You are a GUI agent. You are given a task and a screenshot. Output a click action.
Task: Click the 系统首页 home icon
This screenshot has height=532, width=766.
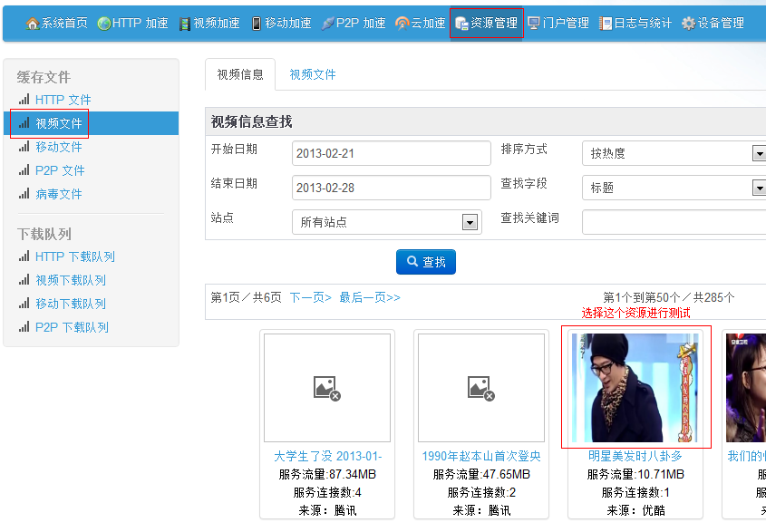point(33,24)
